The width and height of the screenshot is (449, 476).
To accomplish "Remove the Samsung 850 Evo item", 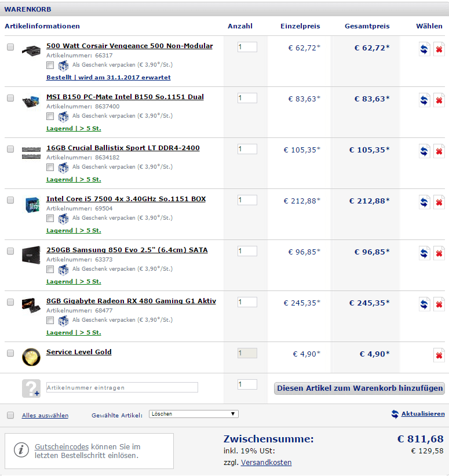I will 439,253.
